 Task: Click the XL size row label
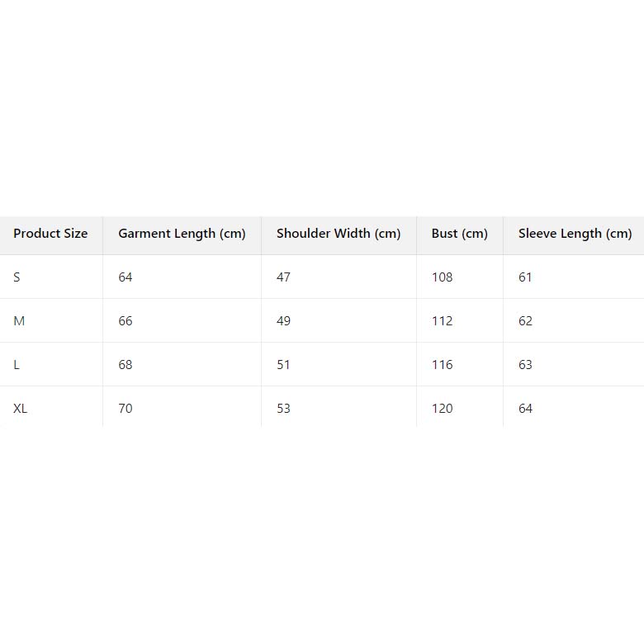(21, 409)
